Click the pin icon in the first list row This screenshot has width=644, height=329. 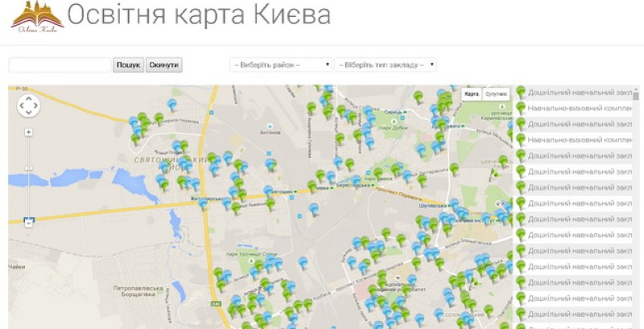(521, 93)
